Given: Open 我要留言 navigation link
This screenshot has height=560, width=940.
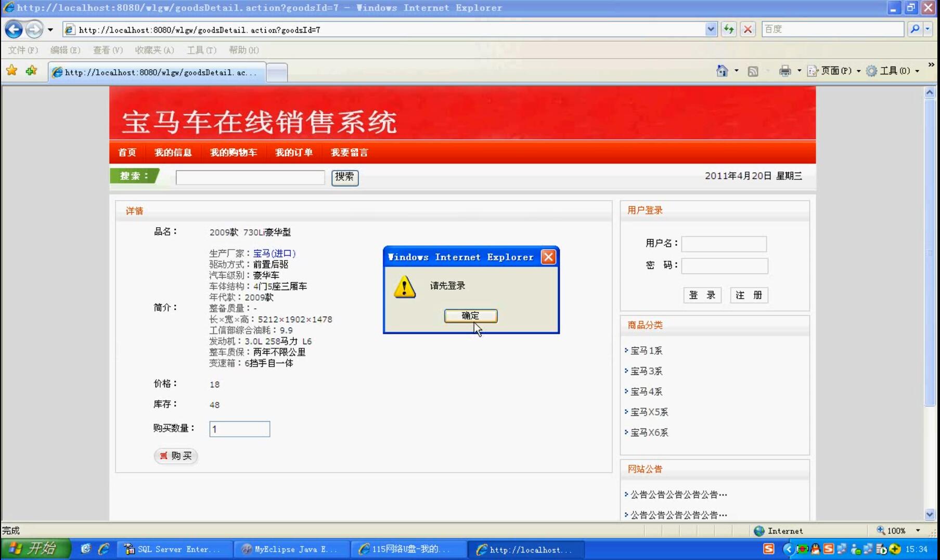Looking at the screenshot, I should click(350, 152).
